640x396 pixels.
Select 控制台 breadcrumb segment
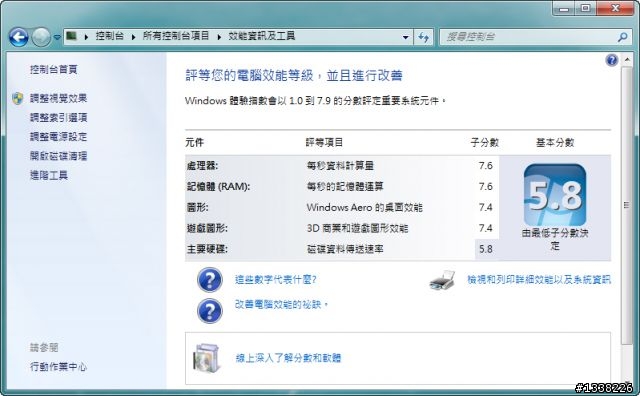click(109, 36)
